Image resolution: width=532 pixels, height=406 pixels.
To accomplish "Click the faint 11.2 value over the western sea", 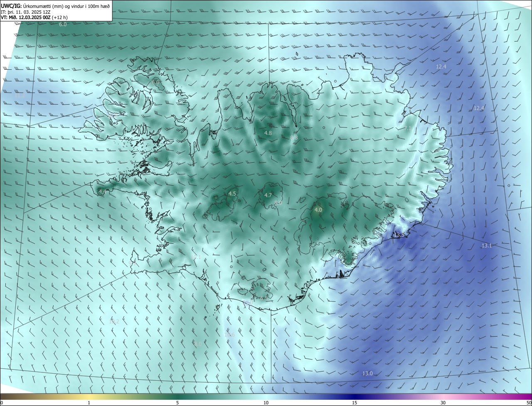I will pos(20,95).
